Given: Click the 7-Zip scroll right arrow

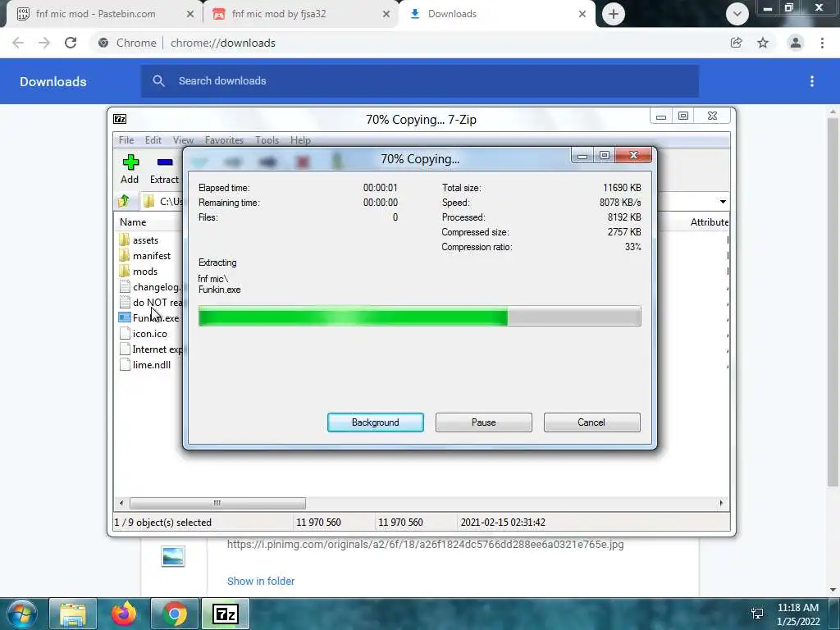Looking at the screenshot, I should coord(721,503).
